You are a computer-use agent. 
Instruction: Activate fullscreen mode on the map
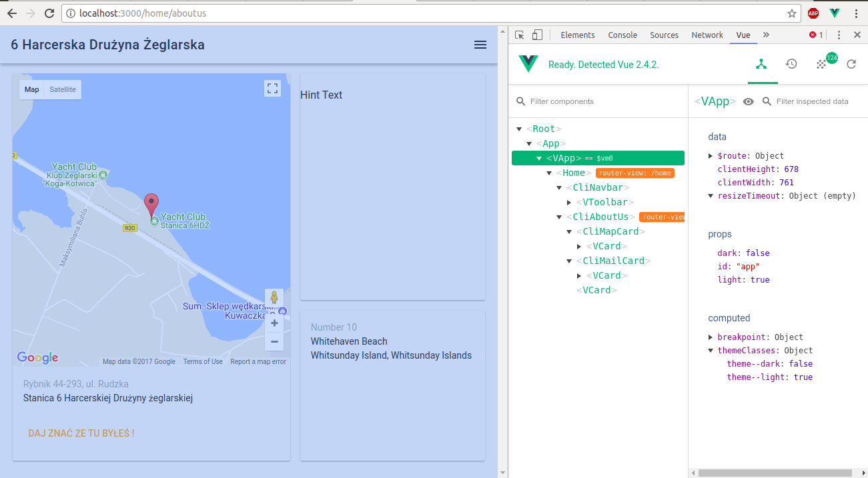(272, 88)
